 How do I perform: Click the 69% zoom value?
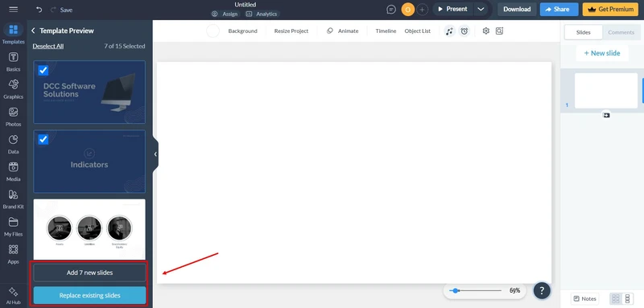[x=515, y=290]
